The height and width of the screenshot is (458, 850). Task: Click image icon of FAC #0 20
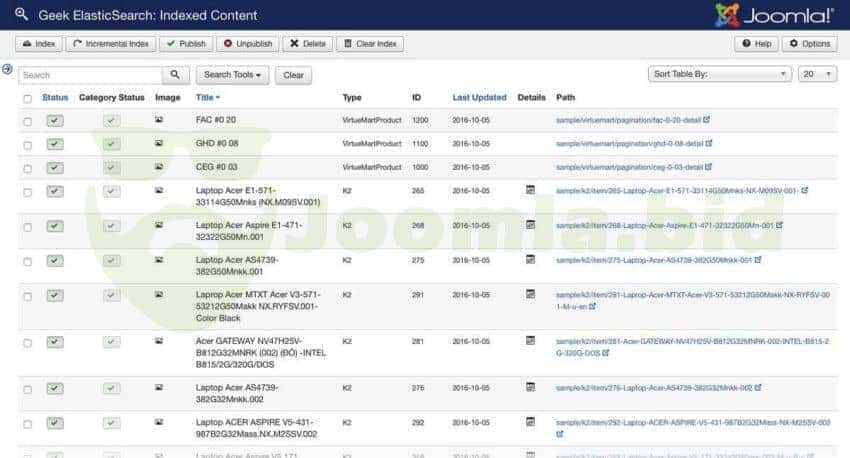coord(159,119)
